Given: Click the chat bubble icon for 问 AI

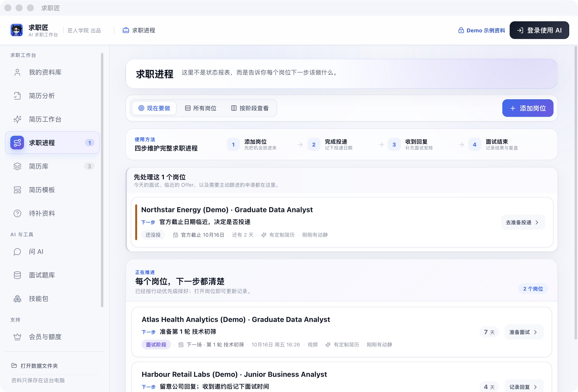Looking at the screenshot, I should point(17,252).
